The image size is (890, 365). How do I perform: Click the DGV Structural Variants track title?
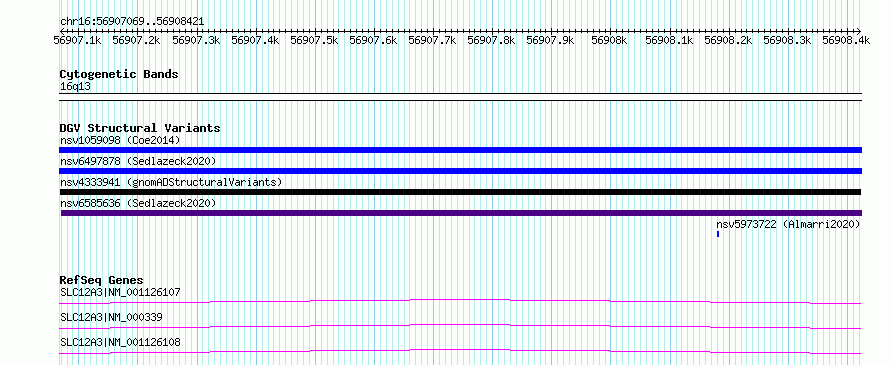[140, 128]
